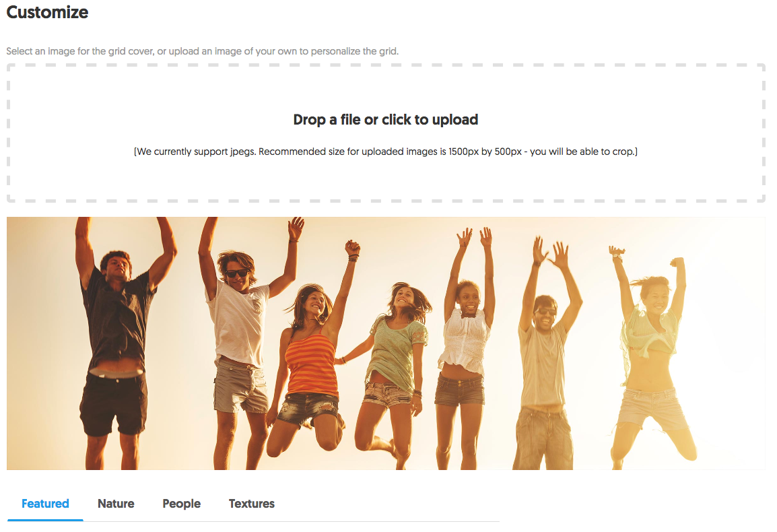This screenshot has height=532, width=777.
Task: Open the Featured tab
Action: (x=45, y=504)
